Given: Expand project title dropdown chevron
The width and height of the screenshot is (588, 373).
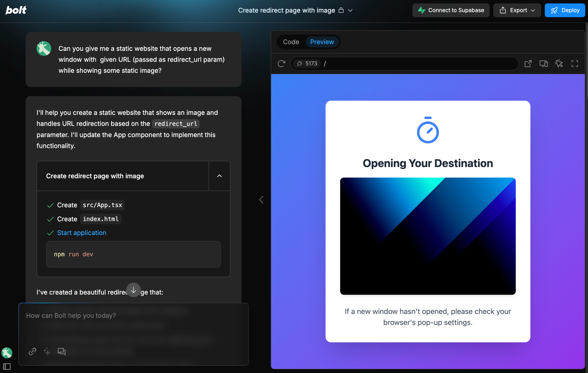Looking at the screenshot, I should coord(350,11).
